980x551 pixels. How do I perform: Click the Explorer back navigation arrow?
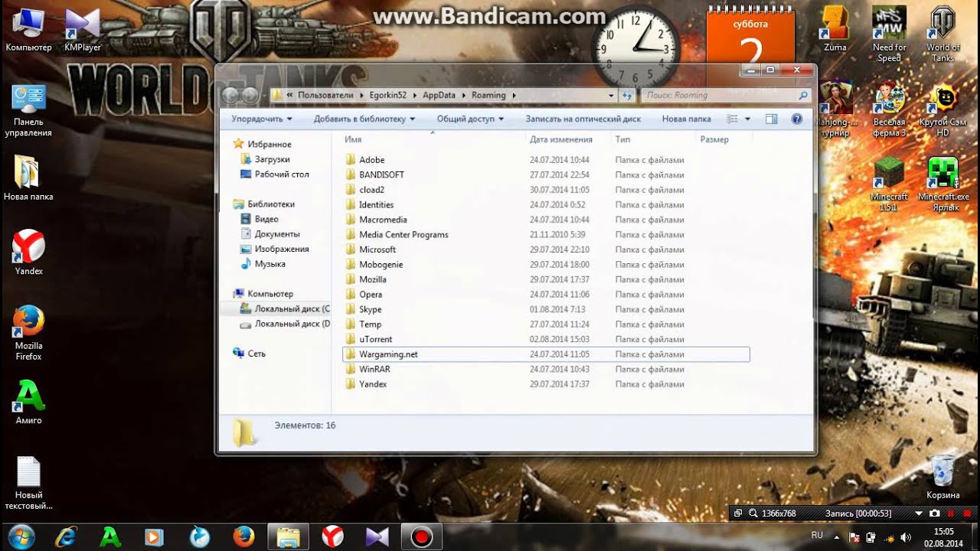pos(230,95)
